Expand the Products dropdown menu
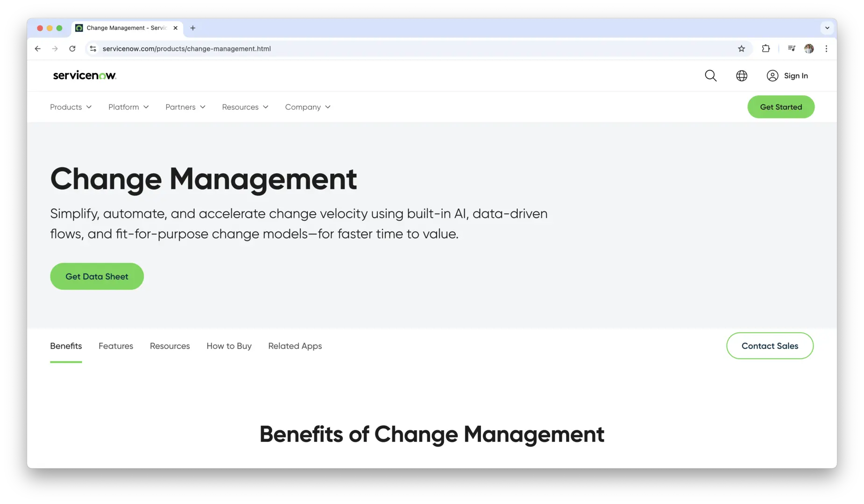The height and width of the screenshot is (504, 864). (71, 107)
